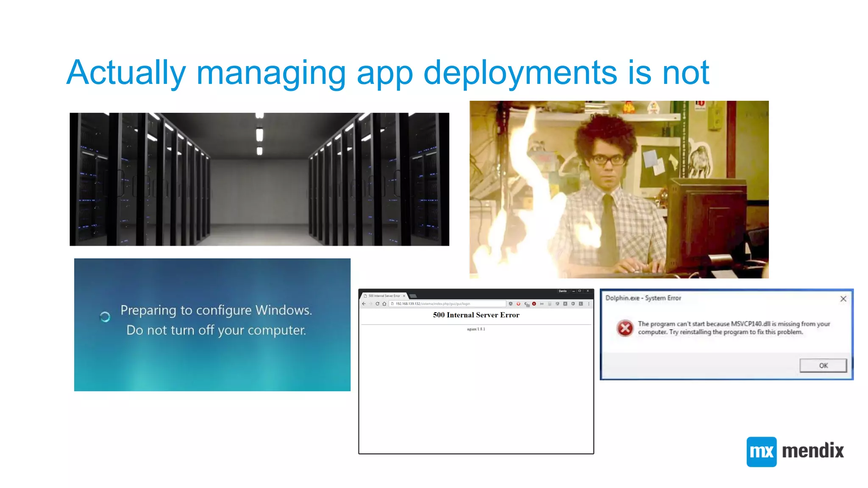
Task: Click the MSVCP140.dll missing message text
Action: (x=734, y=328)
